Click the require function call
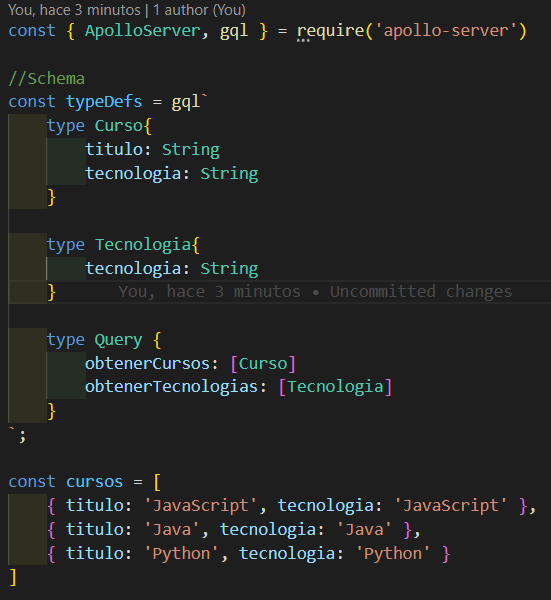Image resolution: width=551 pixels, height=600 pixels. coord(331,31)
